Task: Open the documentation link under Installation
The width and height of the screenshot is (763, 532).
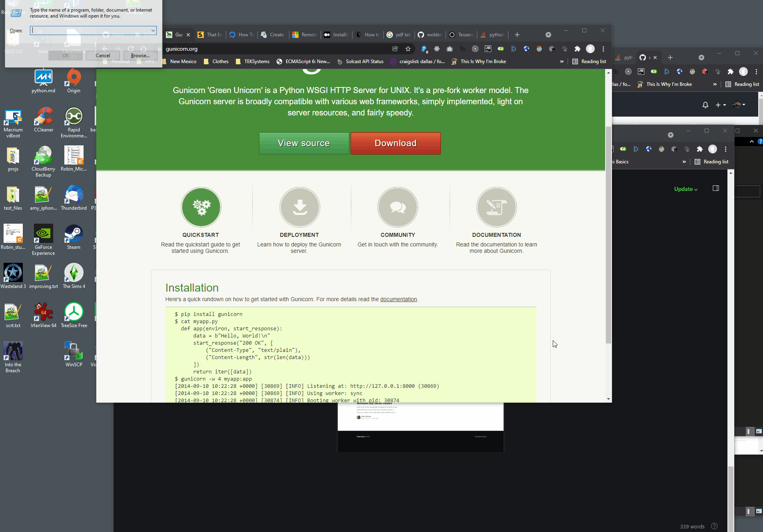Action: click(398, 299)
